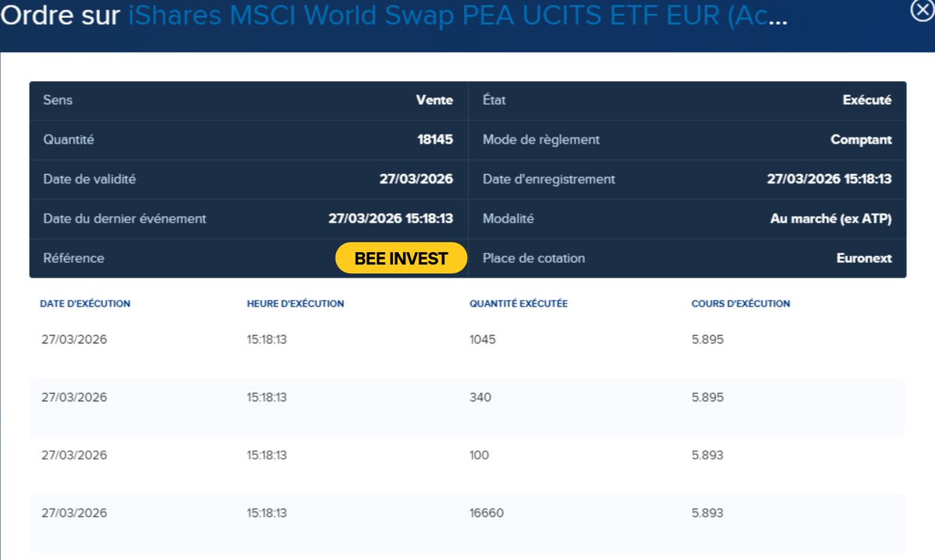Viewport: 935px width, 560px height.
Task: Click Date du dernier événement timestamp value
Action: 391,218
